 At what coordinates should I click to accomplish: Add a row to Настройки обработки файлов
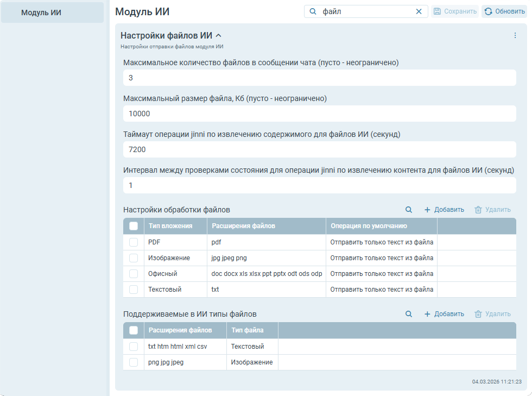pos(444,210)
